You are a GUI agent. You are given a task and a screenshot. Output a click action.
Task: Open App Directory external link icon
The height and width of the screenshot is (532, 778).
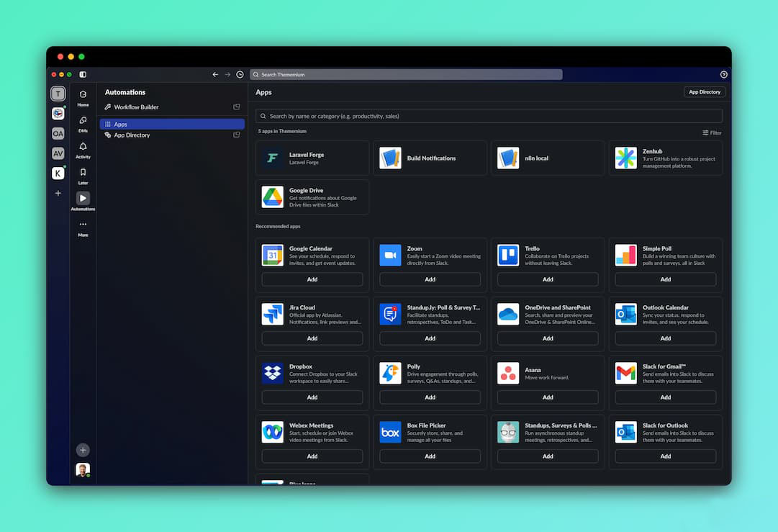(x=237, y=135)
